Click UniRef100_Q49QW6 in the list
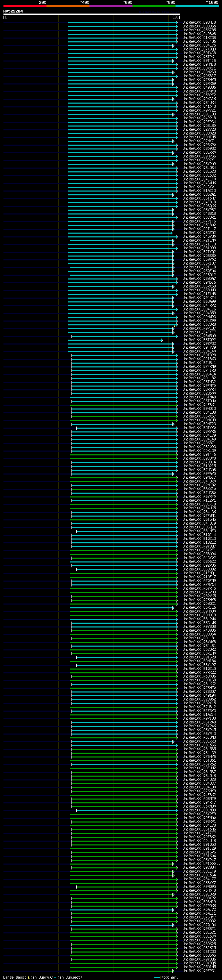222x980 pixels. (199, 88)
